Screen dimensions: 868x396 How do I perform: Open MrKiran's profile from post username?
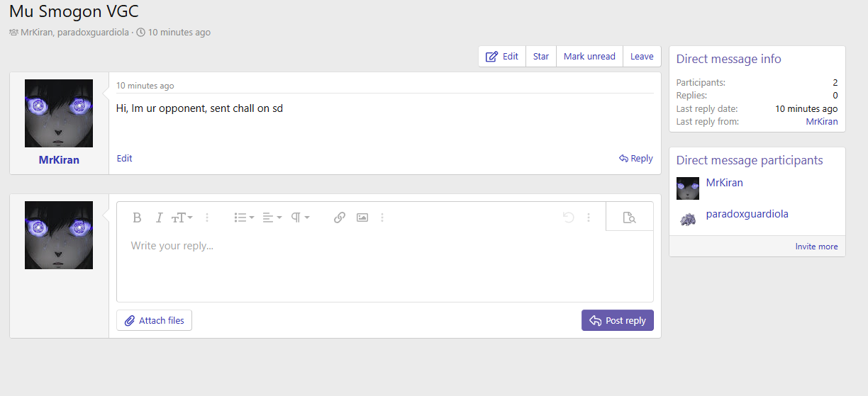pyautogui.click(x=59, y=160)
